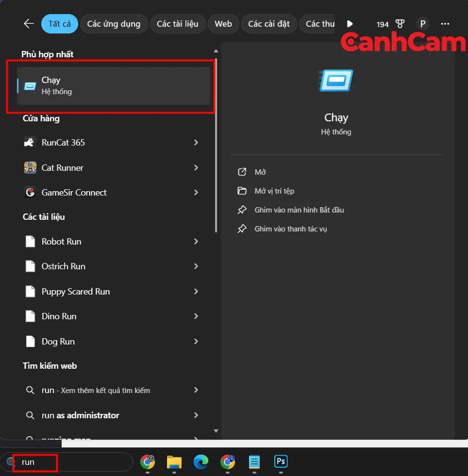The height and width of the screenshot is (476, 468).
Task: Launch Microsoft Edge from the taskbar
Action: point(201,462)
